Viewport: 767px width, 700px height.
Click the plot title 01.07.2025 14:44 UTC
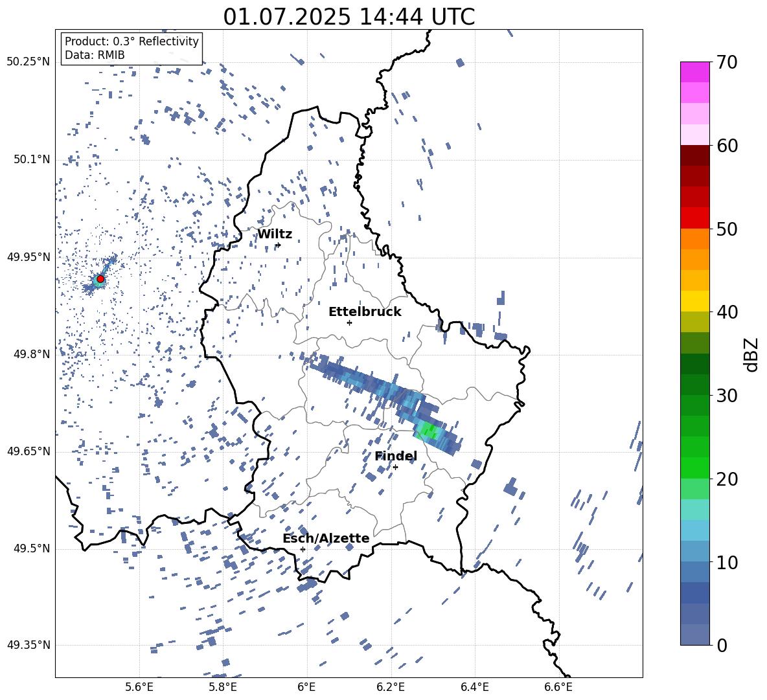pyautogui.click(x=349, y=17)
